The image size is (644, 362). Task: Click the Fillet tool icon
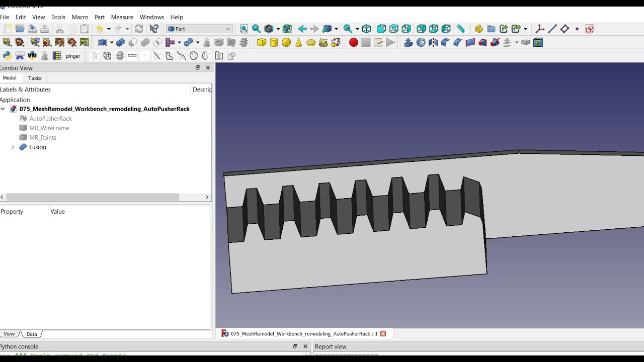(x=445, y=43)
